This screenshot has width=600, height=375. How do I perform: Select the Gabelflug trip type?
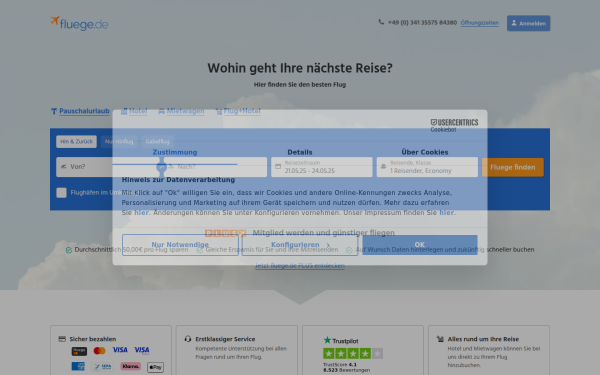click(x=157, y=142)
